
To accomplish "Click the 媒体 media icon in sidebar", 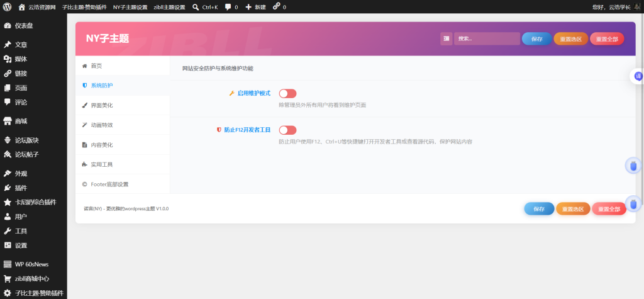I will click(8, 59).
